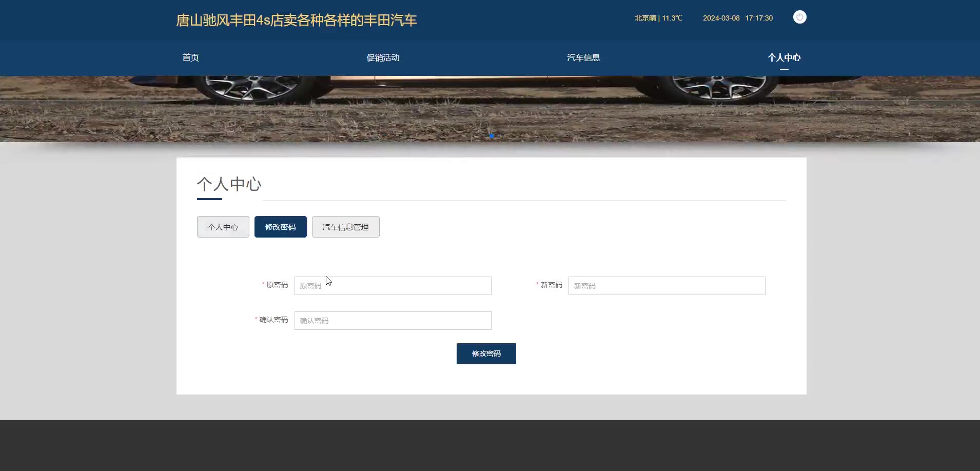Submit with the 修改密码 button below form
Screen dimensions: 980x471
(486, 354)
